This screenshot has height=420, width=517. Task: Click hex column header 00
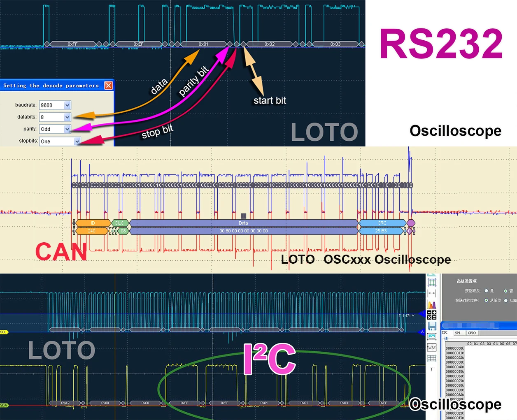(x=469, y=343)
